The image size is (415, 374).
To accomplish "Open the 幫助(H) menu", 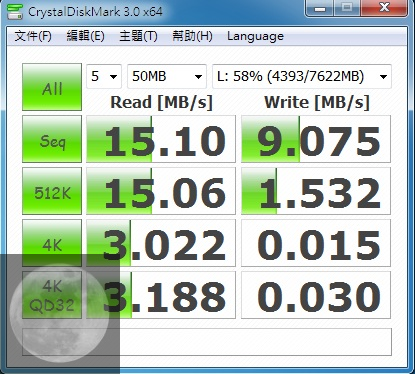I will 192,36.
